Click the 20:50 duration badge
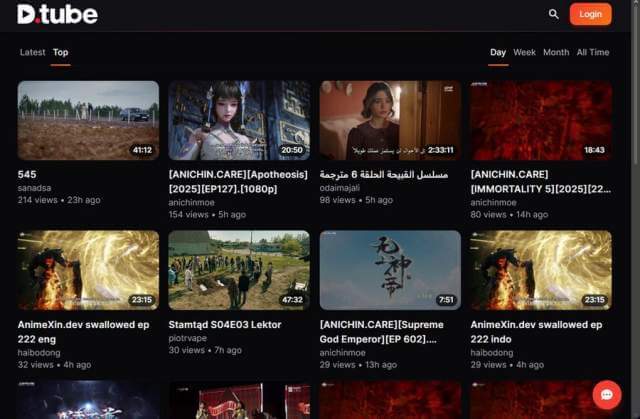 [x=292, y=150]
